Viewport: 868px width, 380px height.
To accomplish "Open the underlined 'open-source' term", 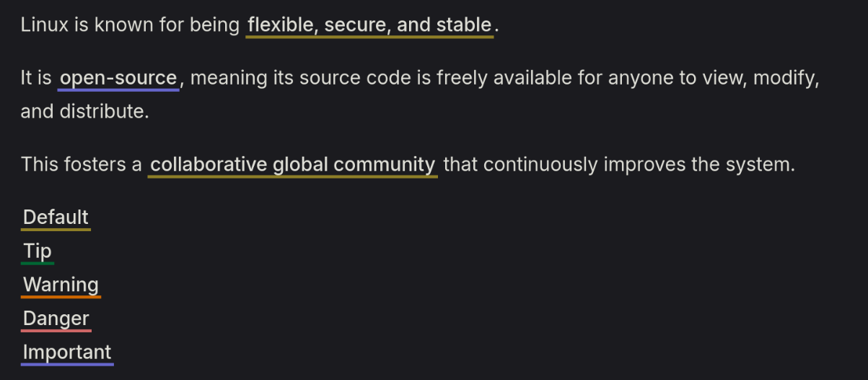I will click(118, 78).
